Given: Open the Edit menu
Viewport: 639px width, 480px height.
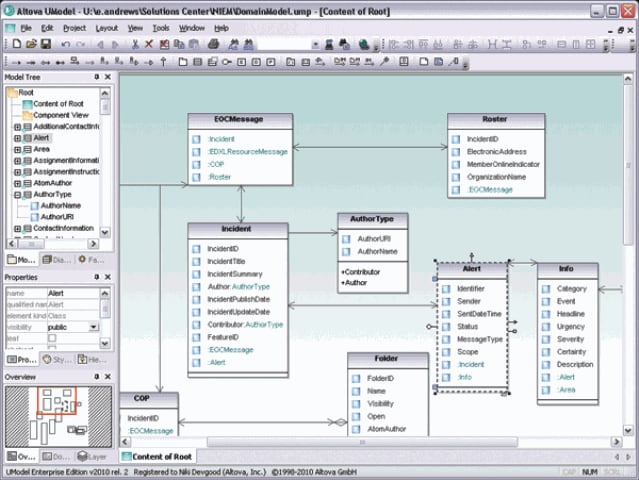Looking at the screenshot, I should [x=47, y=28].
